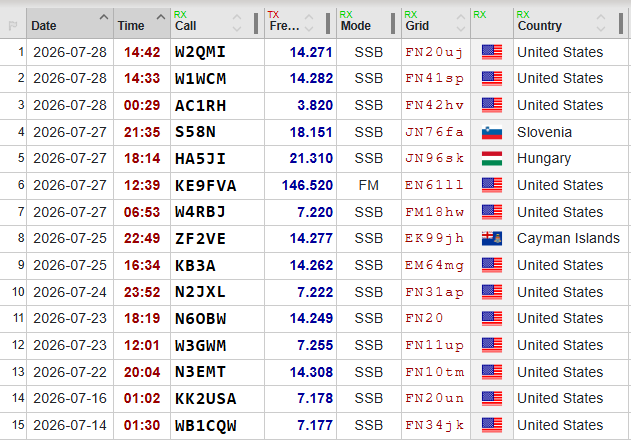
Task: Click the flag column header icon
Action: coord(13,26)
